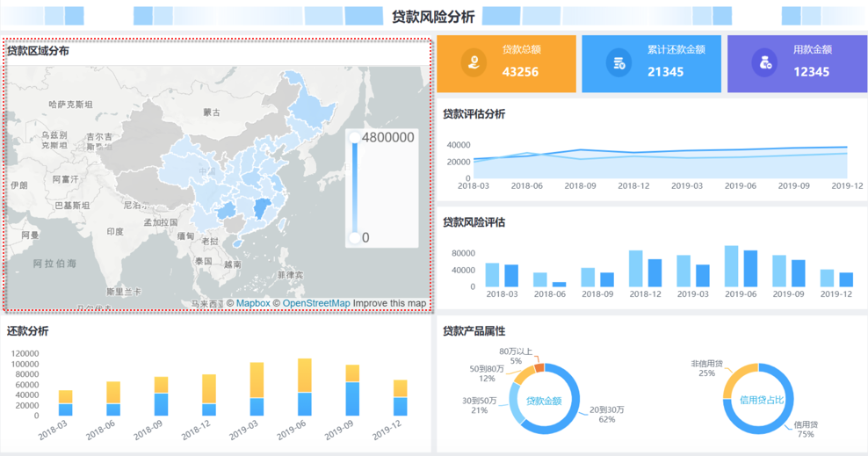This screenshot has width=868, height=456.
Task: Click the 非信用贷 25% pie label
Action: coord(706,368)
